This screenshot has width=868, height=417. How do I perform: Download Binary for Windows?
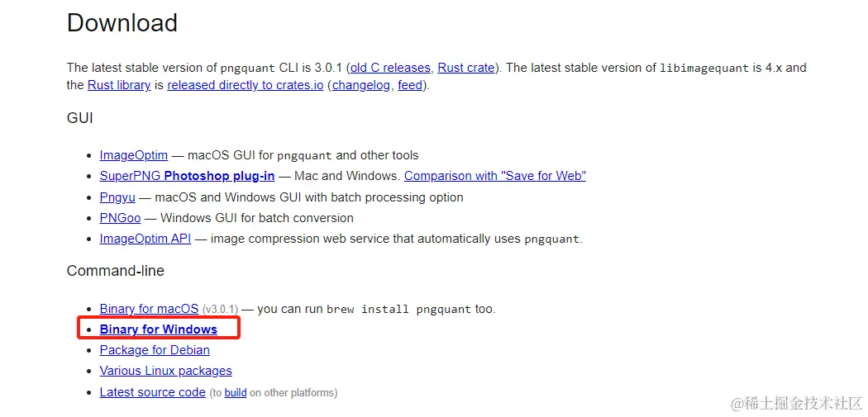click(x=158, y=329)
